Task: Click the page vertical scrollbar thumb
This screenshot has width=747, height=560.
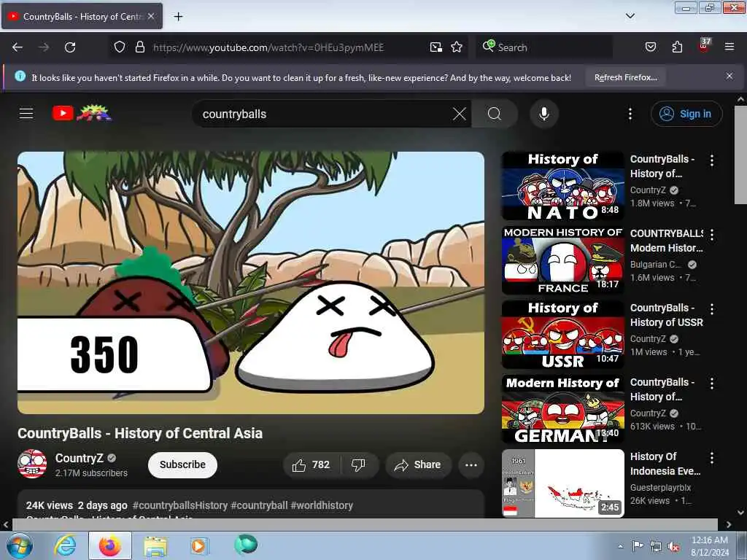Action: (740, 155)
